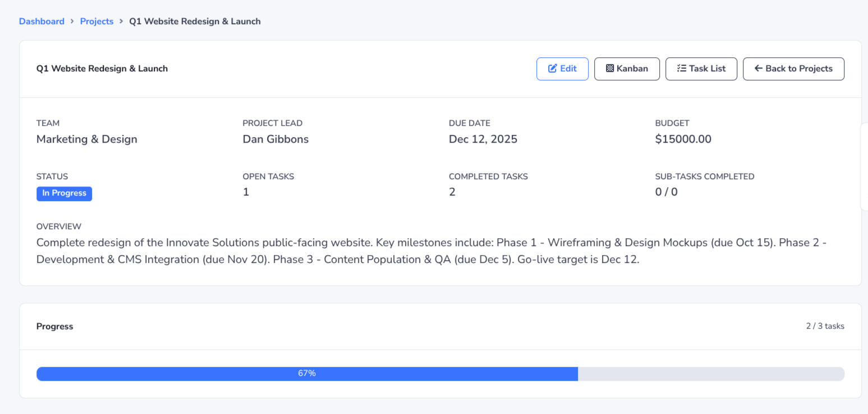The width and height of the screenshot is (868, 414).
Task: Click the project card title heading
Action: 102,69
